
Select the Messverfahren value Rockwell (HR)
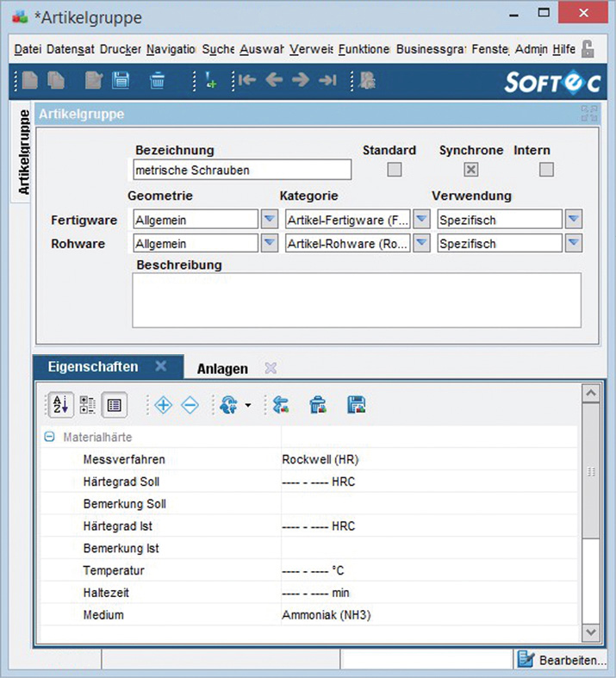click(320, 459)
